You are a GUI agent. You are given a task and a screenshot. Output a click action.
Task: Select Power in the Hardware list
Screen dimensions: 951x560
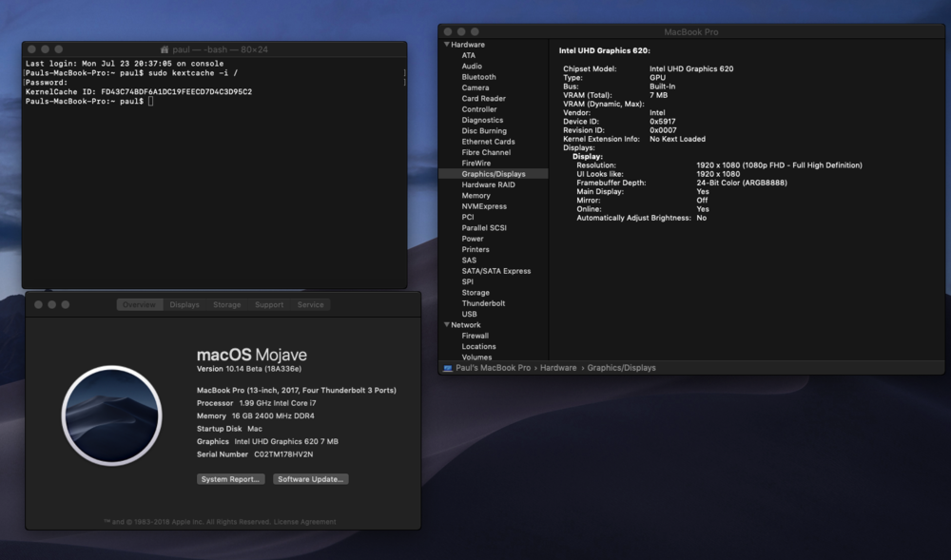click(473, 239)
